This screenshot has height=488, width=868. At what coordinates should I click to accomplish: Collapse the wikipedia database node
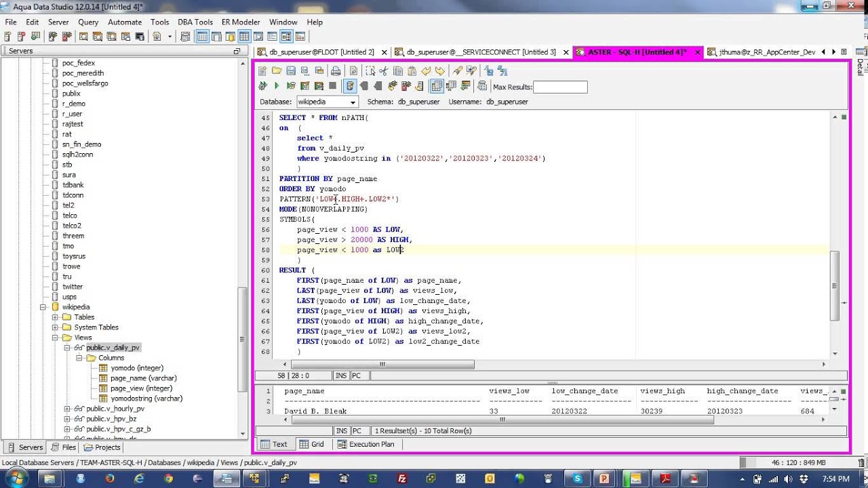[x=43, y=307]
